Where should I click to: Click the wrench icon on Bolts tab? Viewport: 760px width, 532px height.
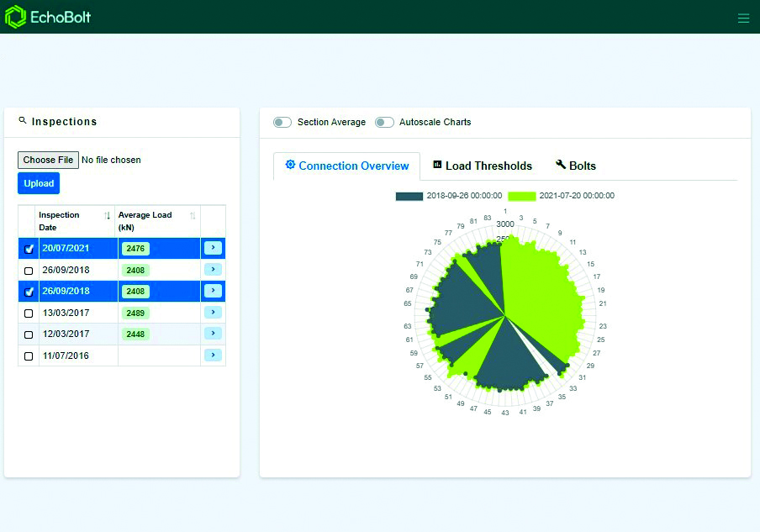tap(561, 165)
